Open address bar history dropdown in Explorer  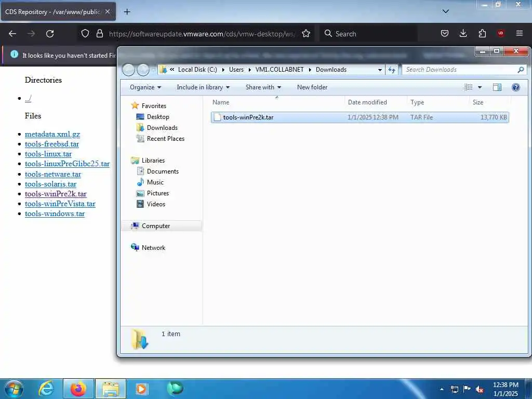pos(380,70)
